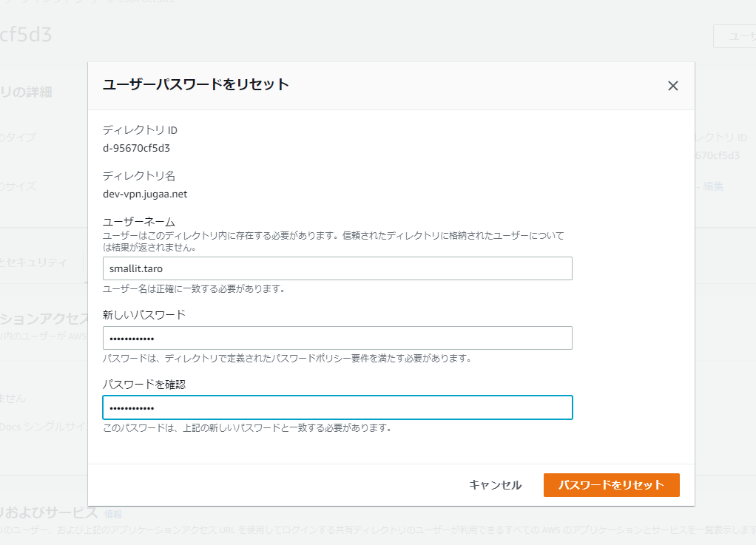This screenshot has height=545, width=756.
Task: Click the 編集 link on the right
Action: (713, 186)
